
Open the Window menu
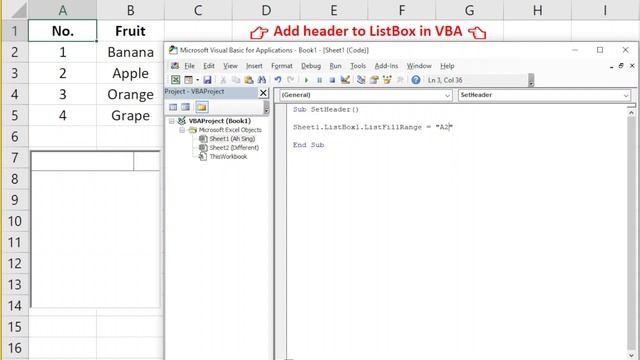(x=419, y=66)
